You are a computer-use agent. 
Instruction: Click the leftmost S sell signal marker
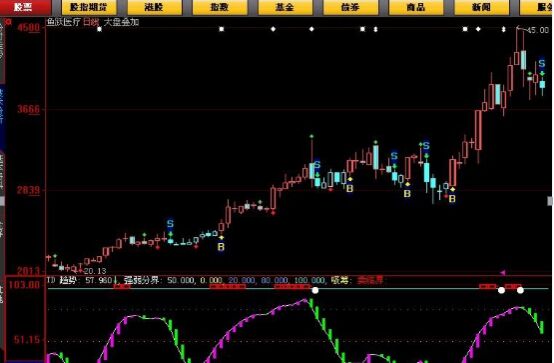coord(170,223)
